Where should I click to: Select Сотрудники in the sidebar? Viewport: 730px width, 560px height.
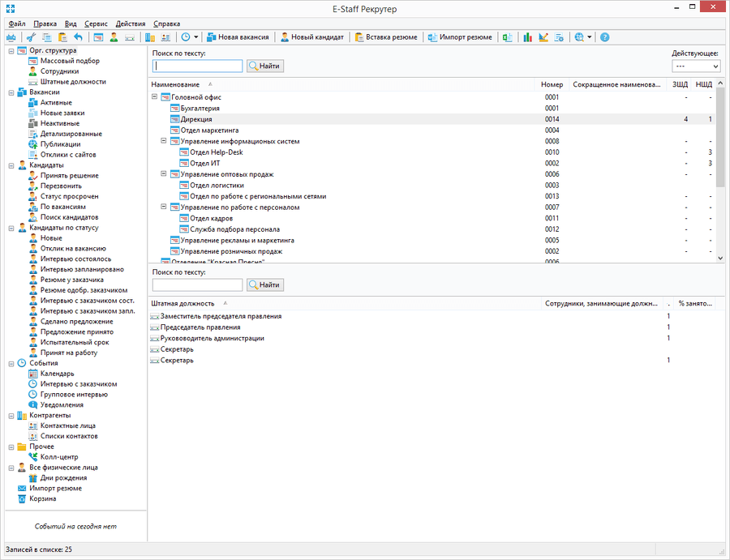click(x=59, y=71)
